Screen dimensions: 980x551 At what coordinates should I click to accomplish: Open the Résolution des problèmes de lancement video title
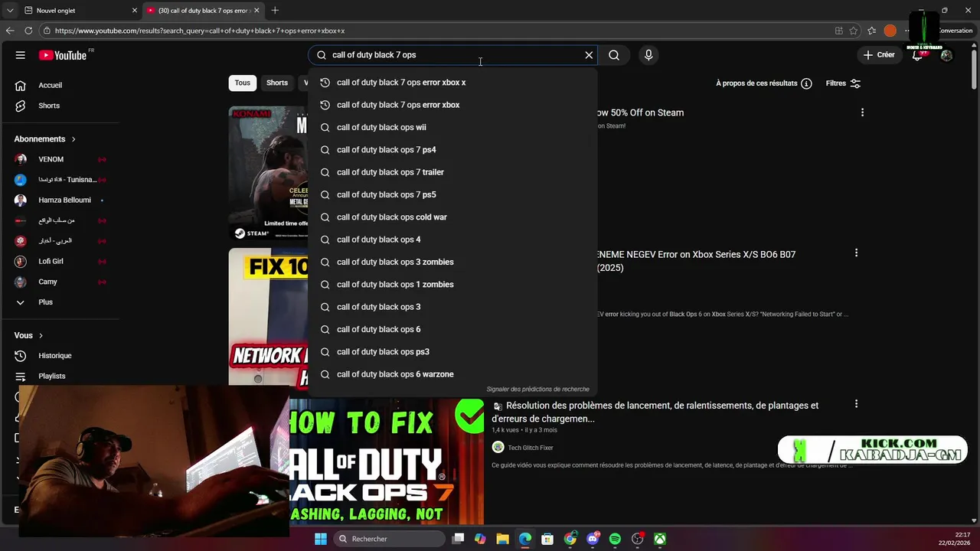click(x=655, y=412)
